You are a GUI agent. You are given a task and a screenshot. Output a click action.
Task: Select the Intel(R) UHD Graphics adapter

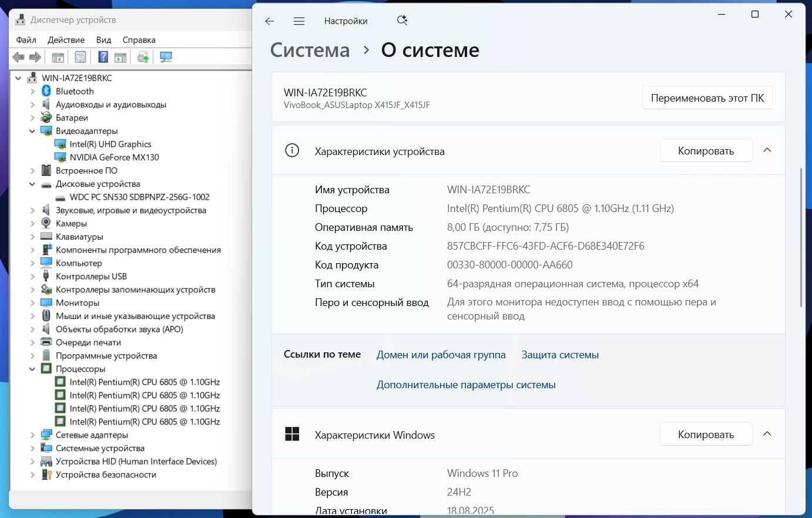point(110,144)
